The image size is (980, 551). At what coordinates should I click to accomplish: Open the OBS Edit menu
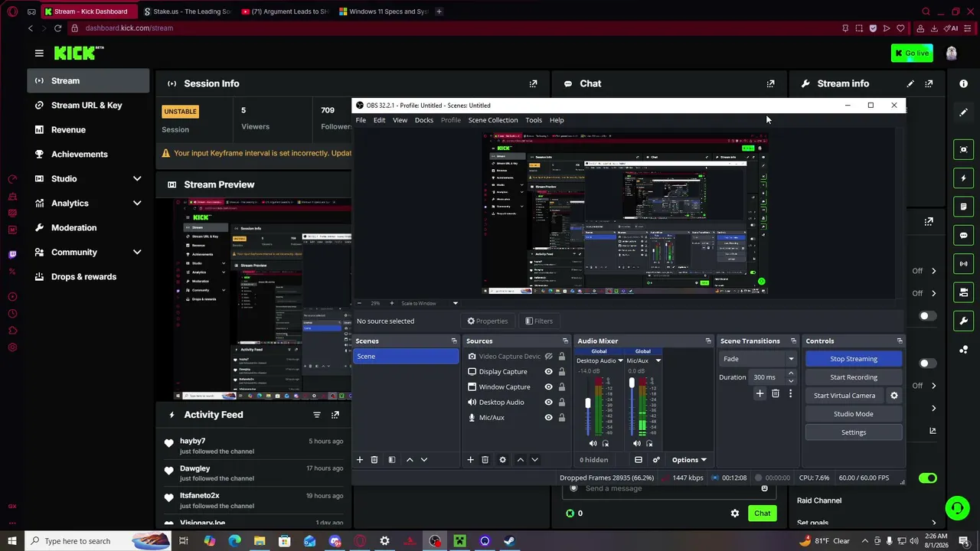(379, 120)
